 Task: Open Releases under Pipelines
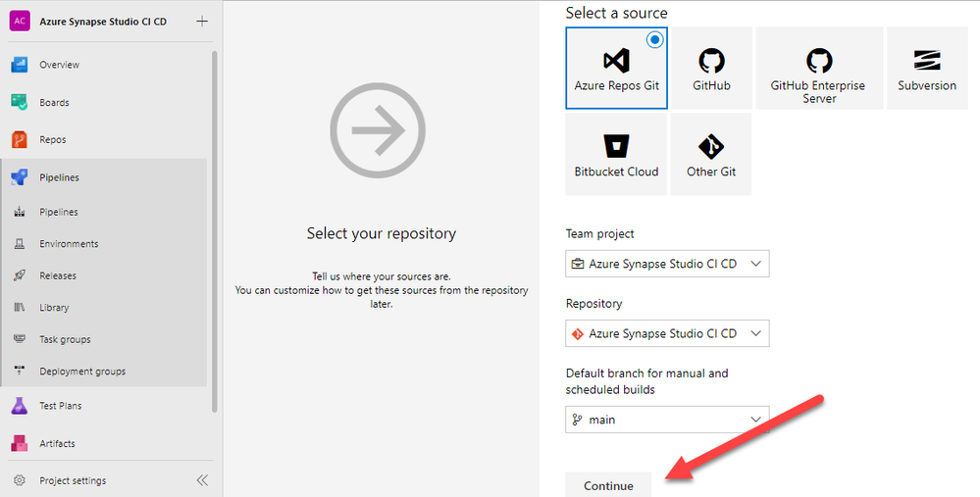coord(58,276)
